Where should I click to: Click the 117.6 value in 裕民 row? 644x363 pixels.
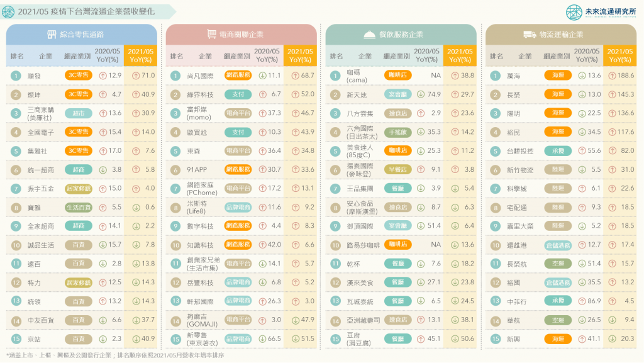pyautogui.click(x=626, y=132)
